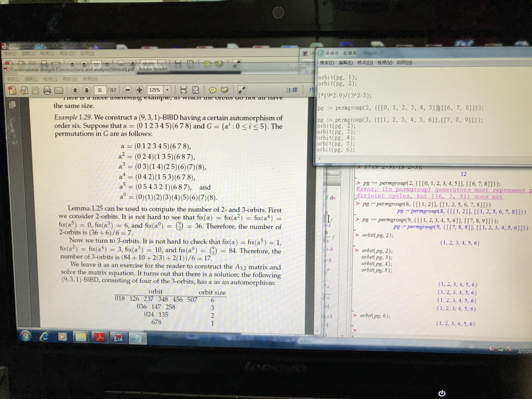Viewport: 532px width, 399px height.
Task: Open 格式(O) menu in Notepad
Action: 365,63
